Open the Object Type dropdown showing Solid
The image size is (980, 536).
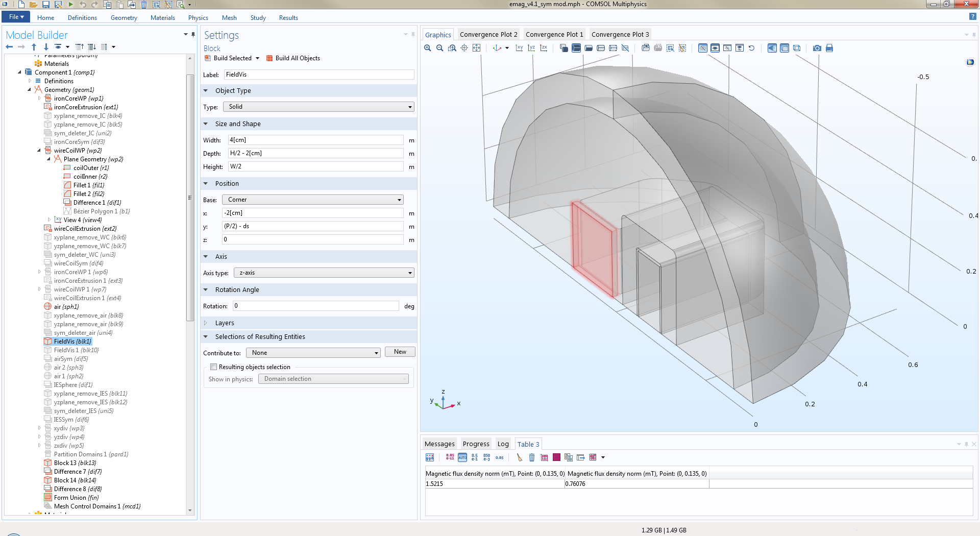tap(318, 107)
